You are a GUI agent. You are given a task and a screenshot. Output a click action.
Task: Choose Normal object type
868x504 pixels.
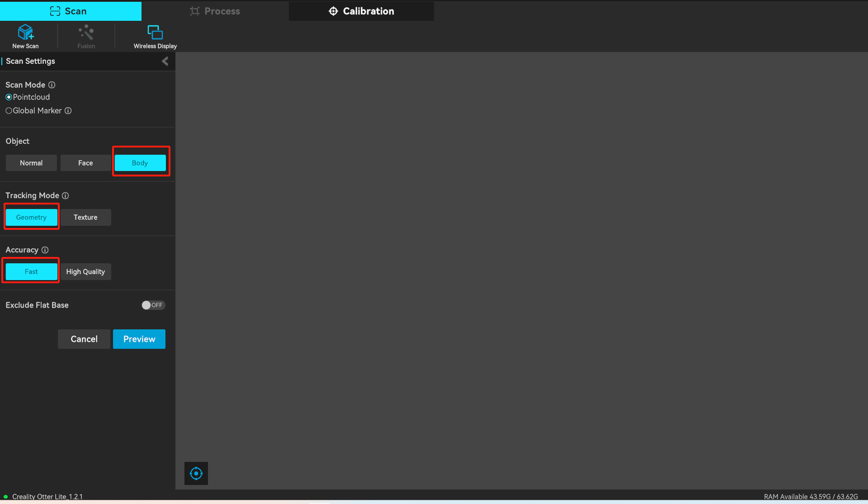(x=31, y=163)
